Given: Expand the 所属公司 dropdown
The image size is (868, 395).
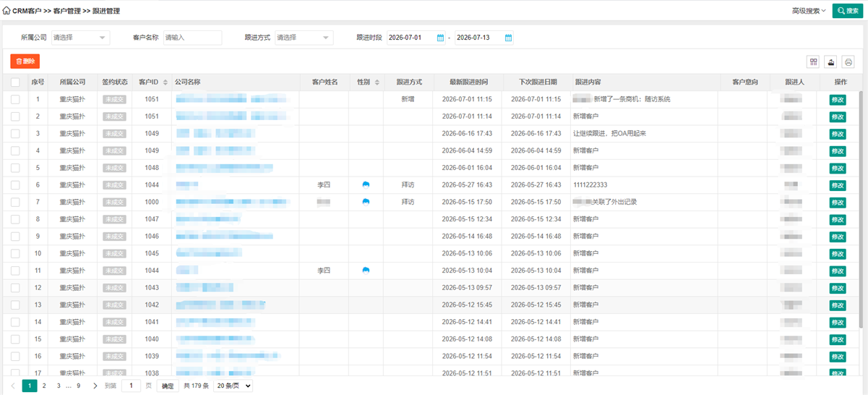Looking at the screenshot, I should pos(80,38).
